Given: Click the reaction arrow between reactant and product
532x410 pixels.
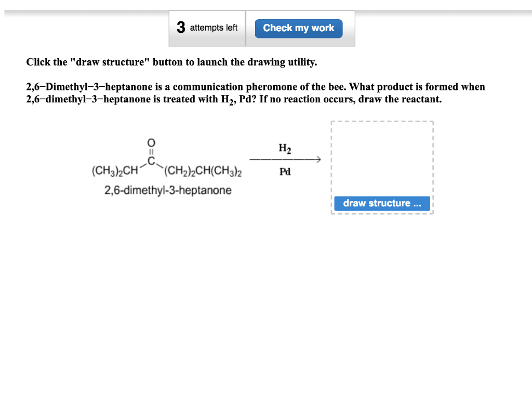Looking at the screenshot, I should click(285, 160).
